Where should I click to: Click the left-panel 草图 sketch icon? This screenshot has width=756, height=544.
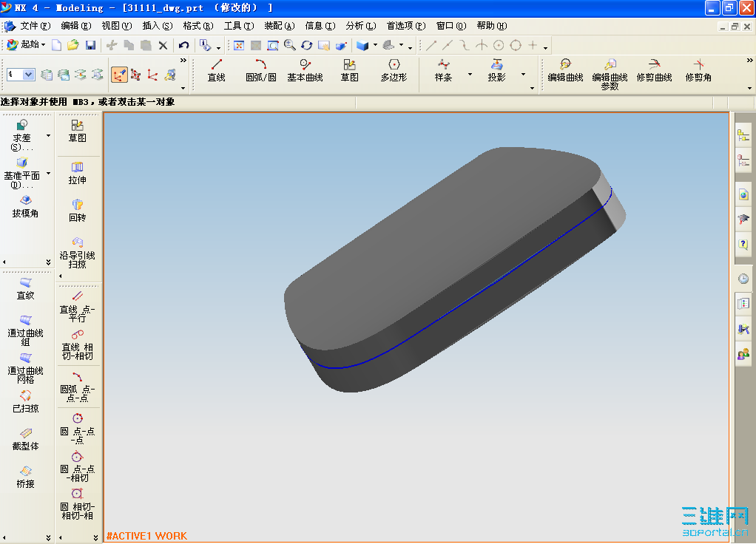click(77, 131)
